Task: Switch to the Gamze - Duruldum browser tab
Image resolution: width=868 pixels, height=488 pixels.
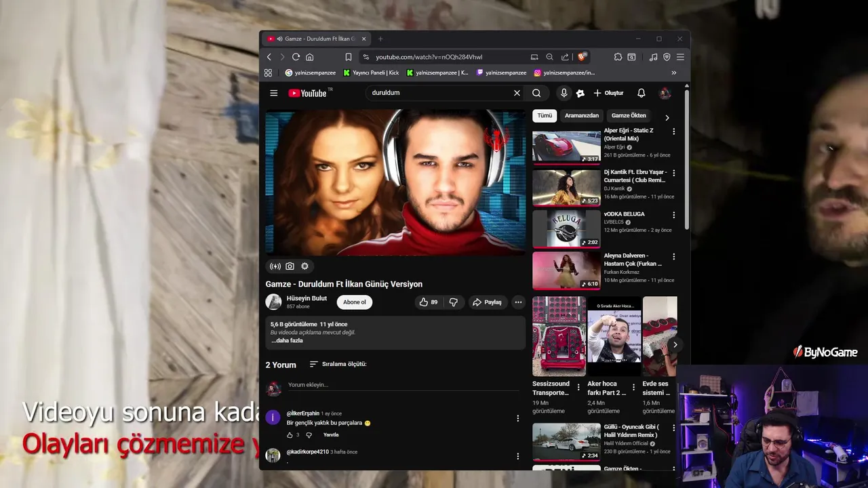Action: (x=316, y=39)
